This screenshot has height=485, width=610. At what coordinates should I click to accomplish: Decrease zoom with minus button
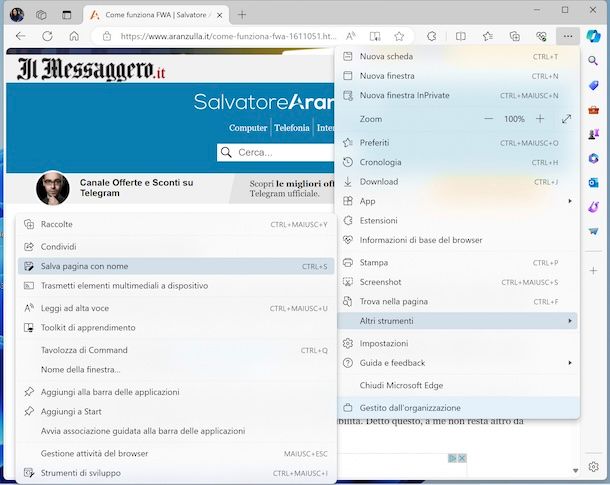(x=489, y=119)
